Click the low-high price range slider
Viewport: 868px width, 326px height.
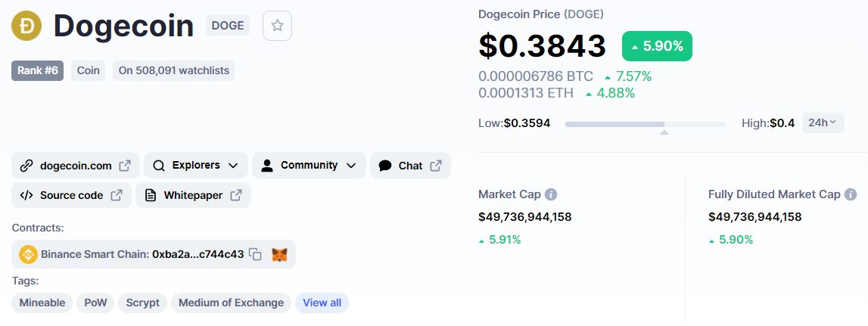[x=646, y=123]
